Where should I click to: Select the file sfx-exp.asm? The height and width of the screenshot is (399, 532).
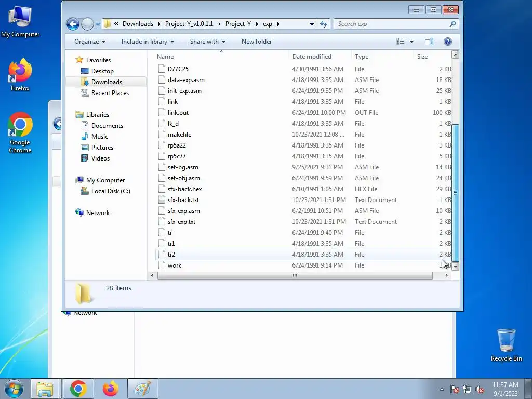point(183,211)
